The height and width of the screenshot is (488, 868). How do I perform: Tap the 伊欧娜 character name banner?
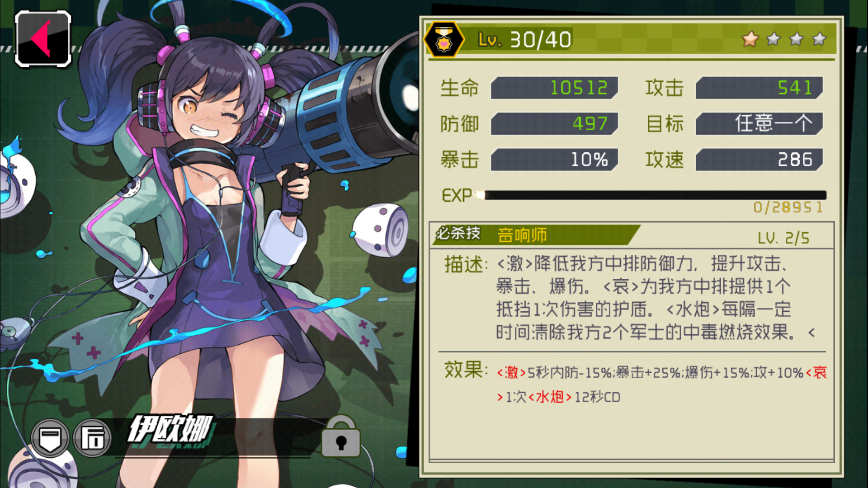tap(170, 429)
